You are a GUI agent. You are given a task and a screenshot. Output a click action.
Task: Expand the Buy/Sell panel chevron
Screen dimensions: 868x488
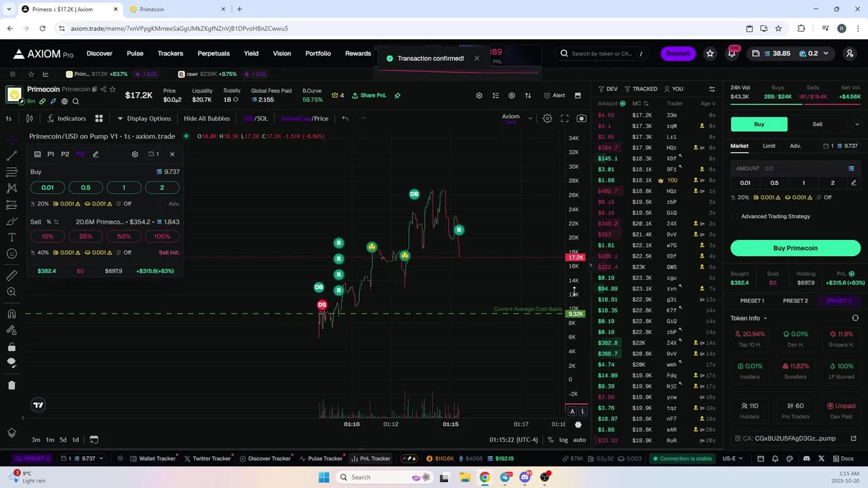click(x=856, y=125)
